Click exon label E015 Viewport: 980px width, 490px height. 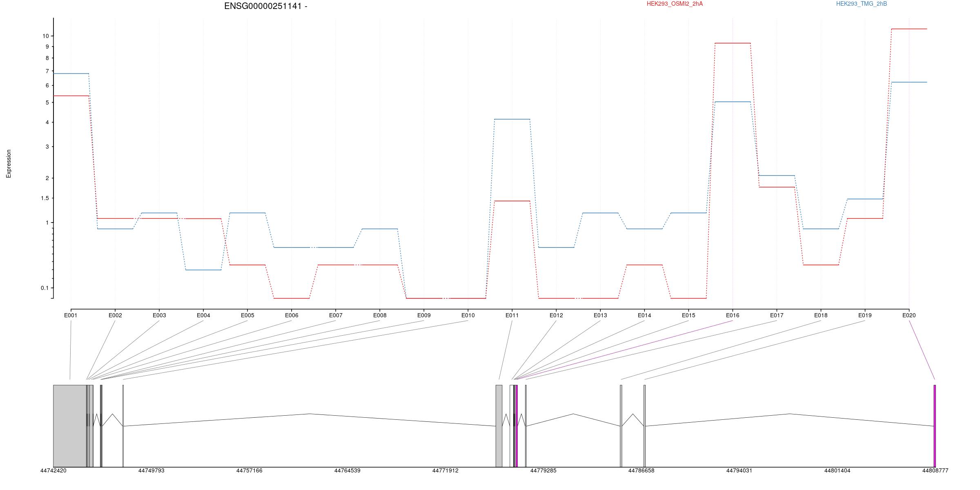tap(688, 315)
